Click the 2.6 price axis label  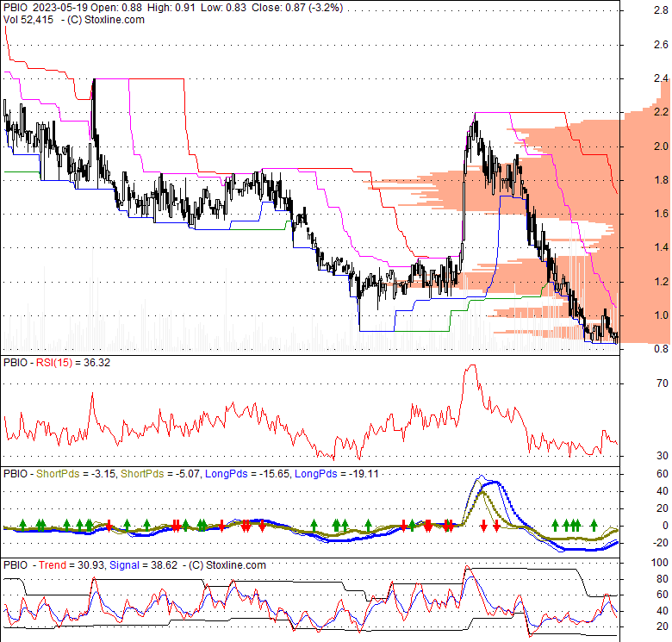pyautogui.click(x=661, y=45)
